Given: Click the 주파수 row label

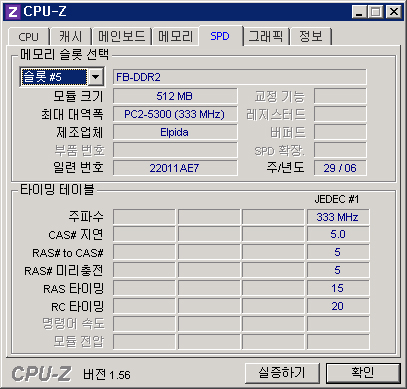Looking at the screenshot, I should pyautogui.click(x=86, y=217).
